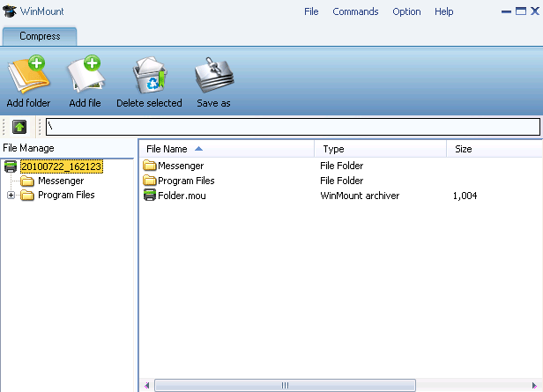543x392 pixels.
Task: Select Messenger in the File Manage tree
Action: (x=61, y=181)
